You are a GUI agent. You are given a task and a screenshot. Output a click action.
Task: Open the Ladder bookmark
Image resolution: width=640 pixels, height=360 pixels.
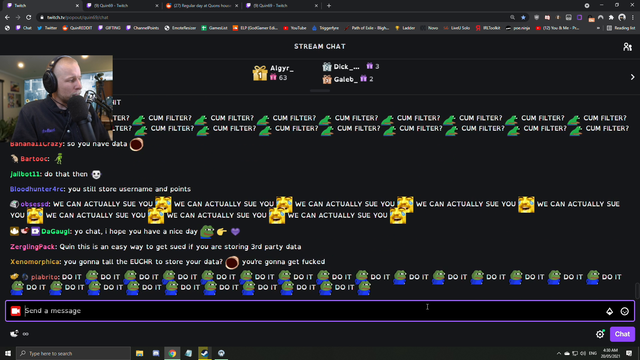[405, 28]
